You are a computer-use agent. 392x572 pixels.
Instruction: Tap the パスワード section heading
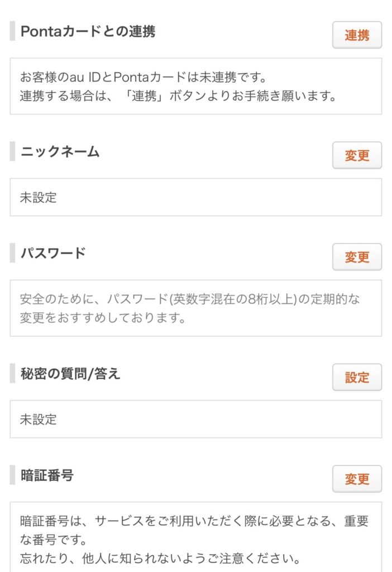[x=53, y=253]
